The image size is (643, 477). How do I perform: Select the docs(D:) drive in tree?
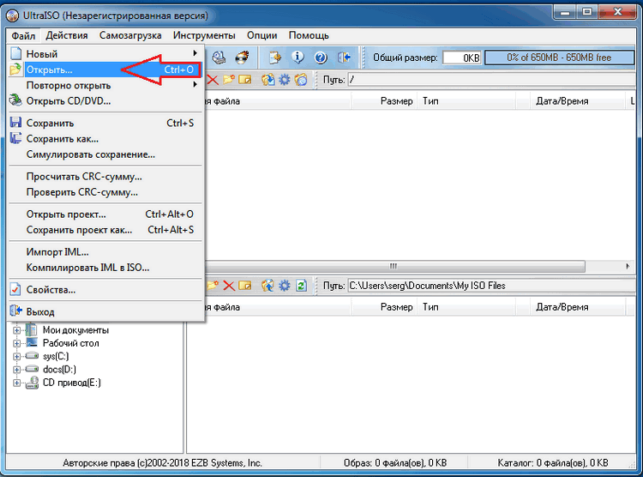[59, 370]
